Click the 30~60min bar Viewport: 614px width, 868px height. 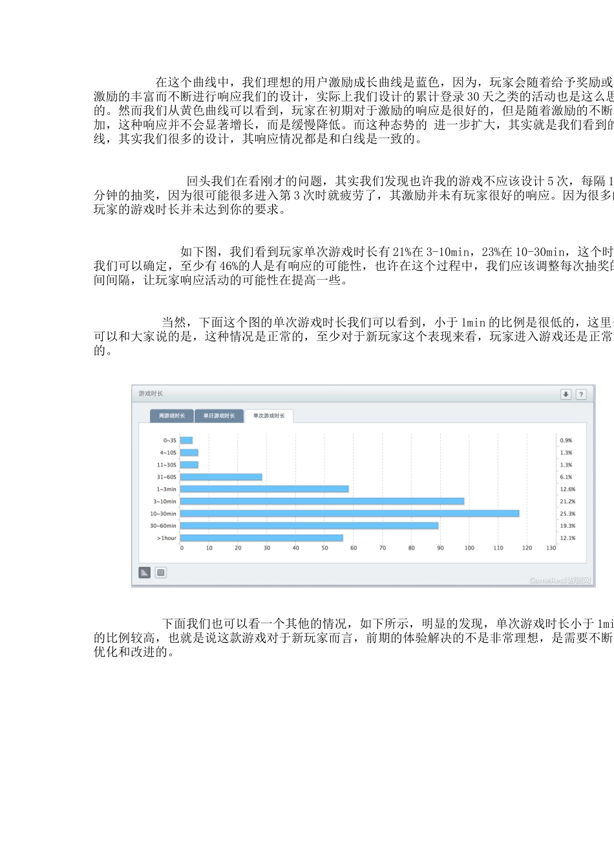click(310, 526)
